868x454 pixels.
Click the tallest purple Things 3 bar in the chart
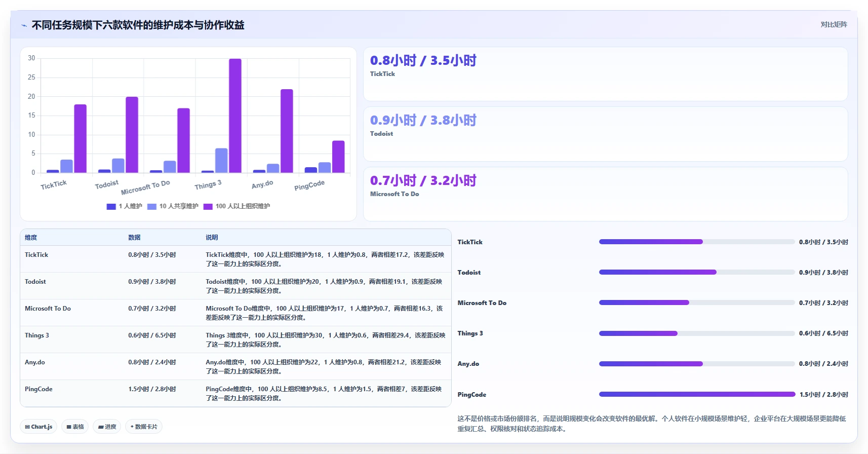click(235, 116)
